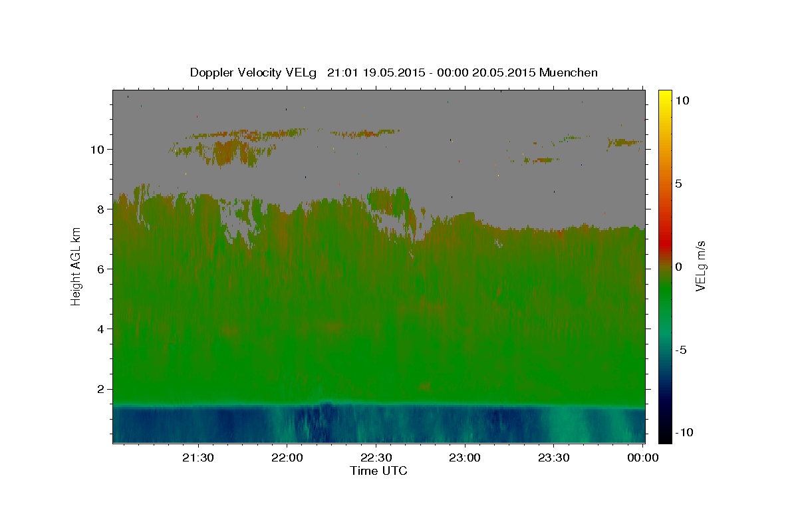
Task: Click the 23:30 time tick label
Action: point(553,458)
